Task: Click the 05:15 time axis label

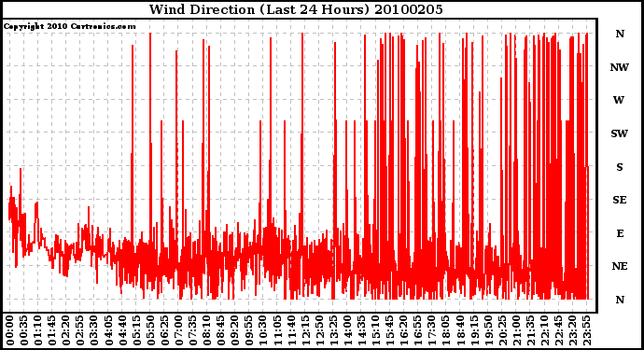Action: [x=136, y=331]
